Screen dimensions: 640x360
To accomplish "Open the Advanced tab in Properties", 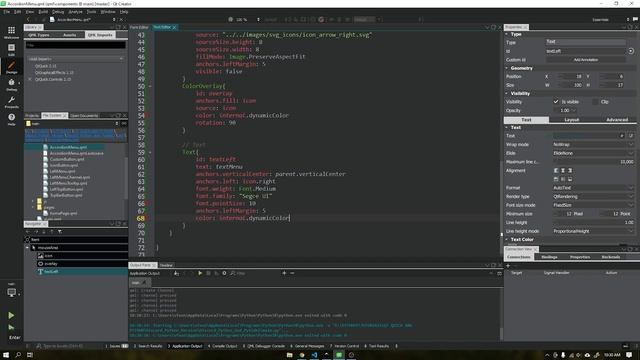I will pos(617,120).
